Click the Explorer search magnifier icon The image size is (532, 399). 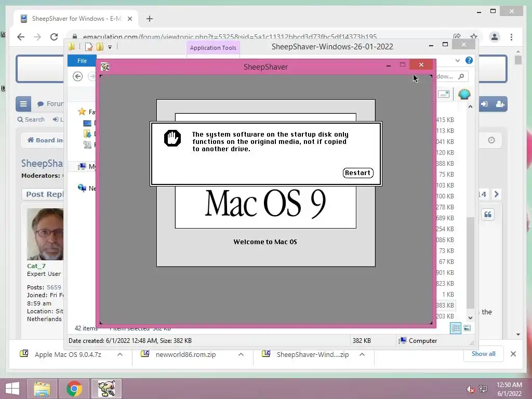[x=461, y=76]
